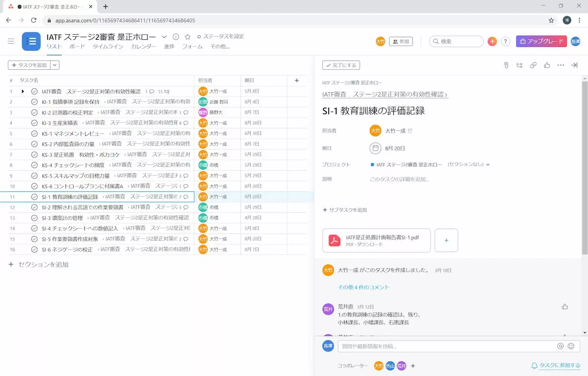
Task: Mark KS-2 内部監査員の力量 complete
Action: coord(34,144)
